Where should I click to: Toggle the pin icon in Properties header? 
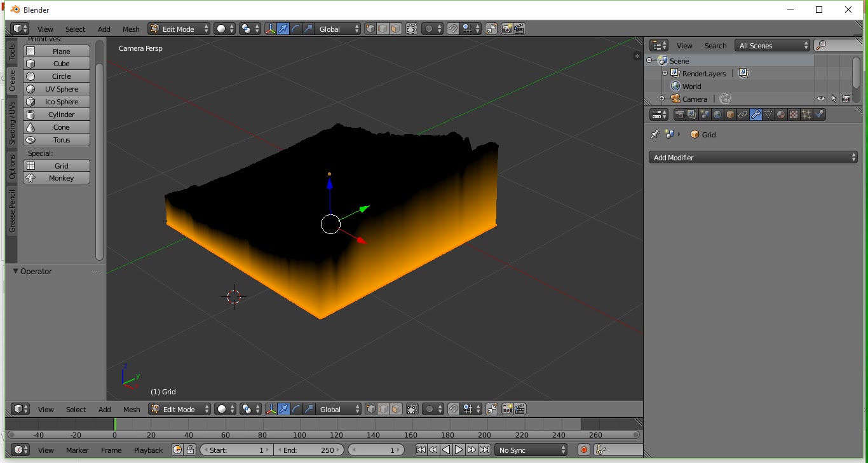tap(654, 134)
